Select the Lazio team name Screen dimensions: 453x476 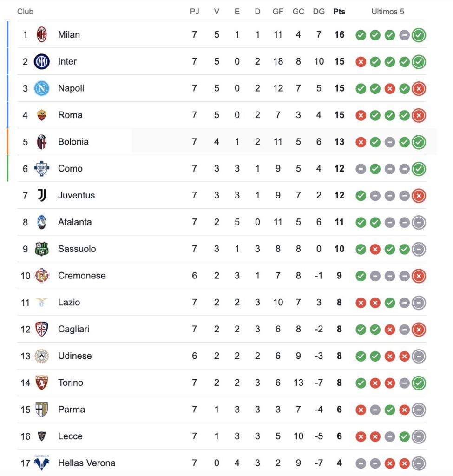69,303
